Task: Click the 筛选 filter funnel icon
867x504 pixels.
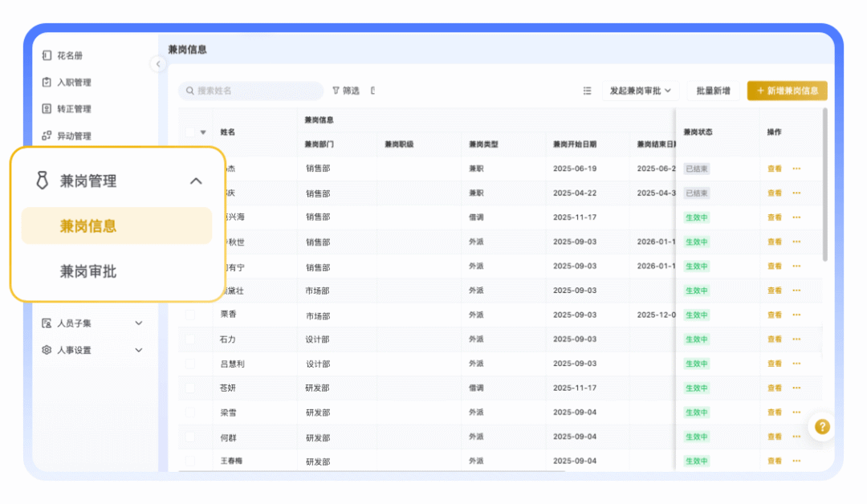Action: (336, 91)
